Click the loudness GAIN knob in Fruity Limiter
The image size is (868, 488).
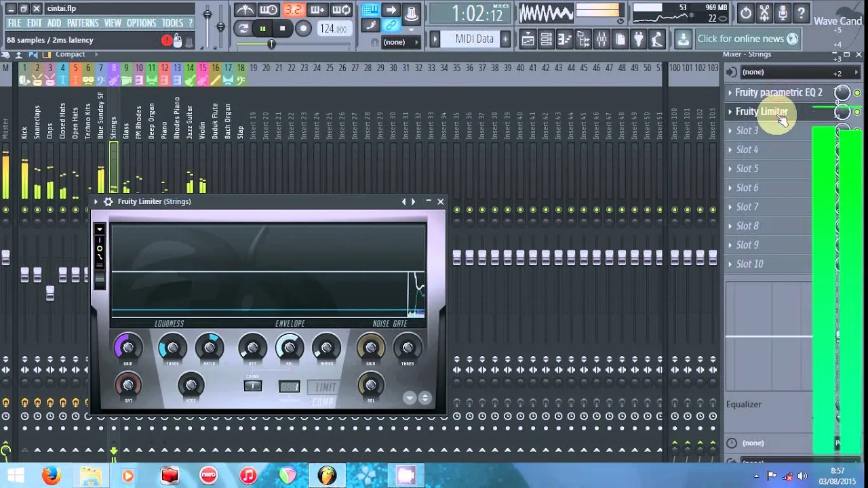[127, 348]
